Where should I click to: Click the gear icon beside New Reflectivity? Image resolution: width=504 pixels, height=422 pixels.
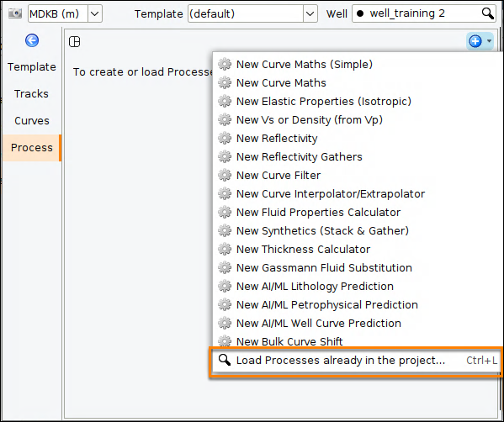click(225, 138)
